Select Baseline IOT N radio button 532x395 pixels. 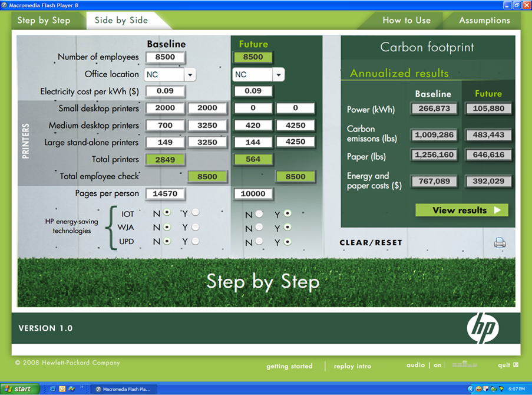(167, 212)
